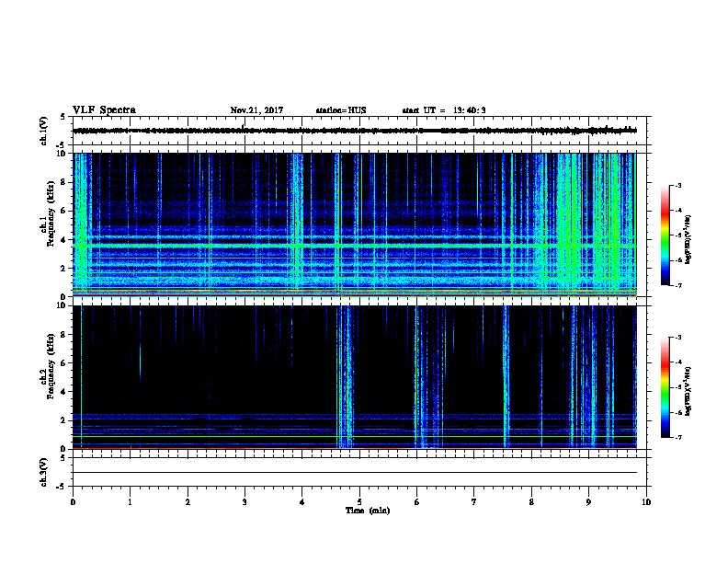Click the 'ch.1(V)' waveform axis label

click(x=44, y=131)
